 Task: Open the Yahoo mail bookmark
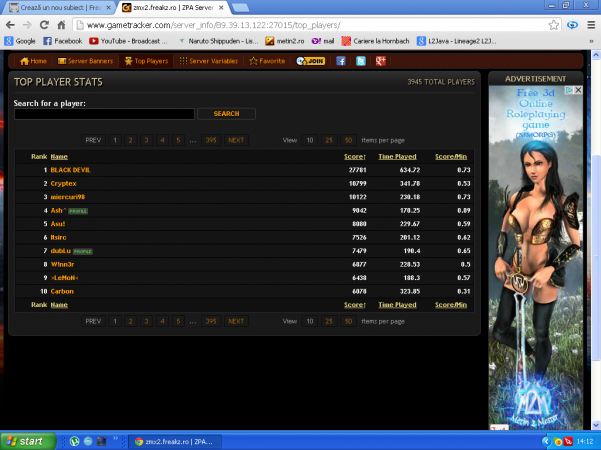point(322,41)
